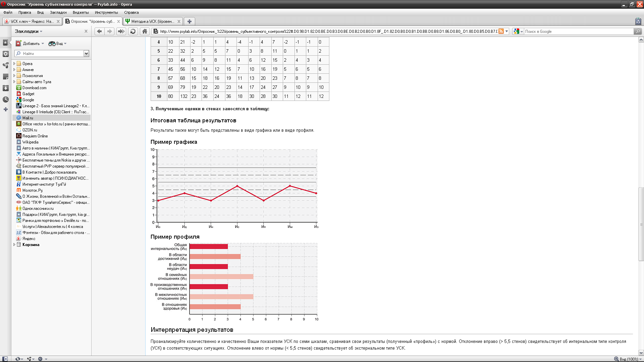This screenshot has height=362, width=644.
Task: Click the 'Поиск в Google' search field
Action: click(579, 31)
